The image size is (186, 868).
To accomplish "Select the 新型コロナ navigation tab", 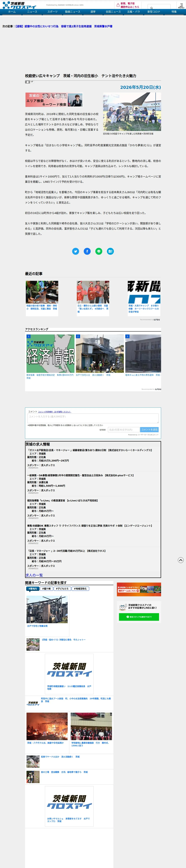I will [x=154, y=12].
